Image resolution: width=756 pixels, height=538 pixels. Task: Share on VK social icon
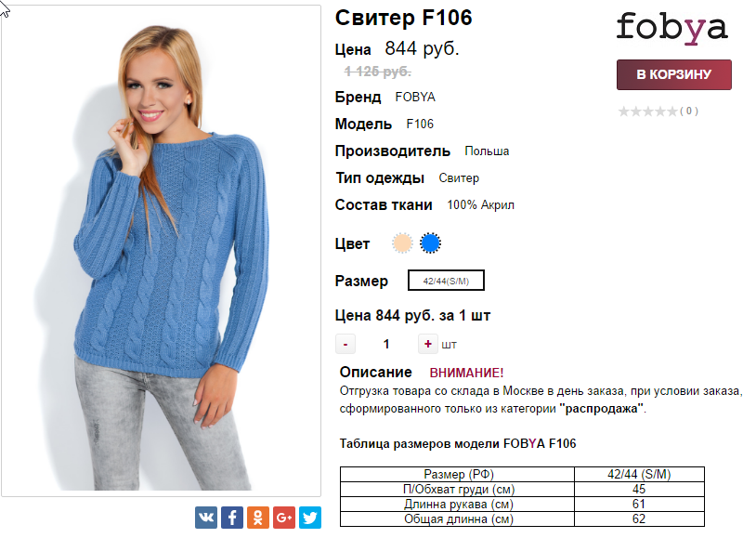[206, 518]
